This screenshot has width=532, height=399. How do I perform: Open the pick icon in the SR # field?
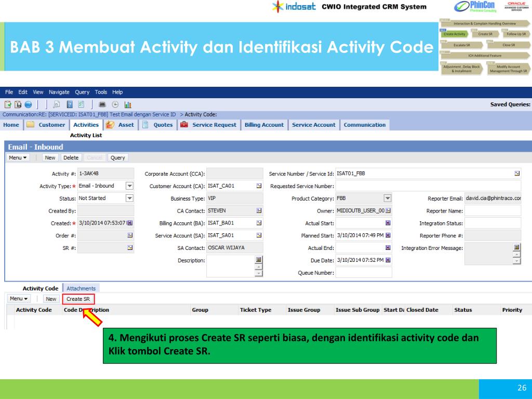point(130,248)
